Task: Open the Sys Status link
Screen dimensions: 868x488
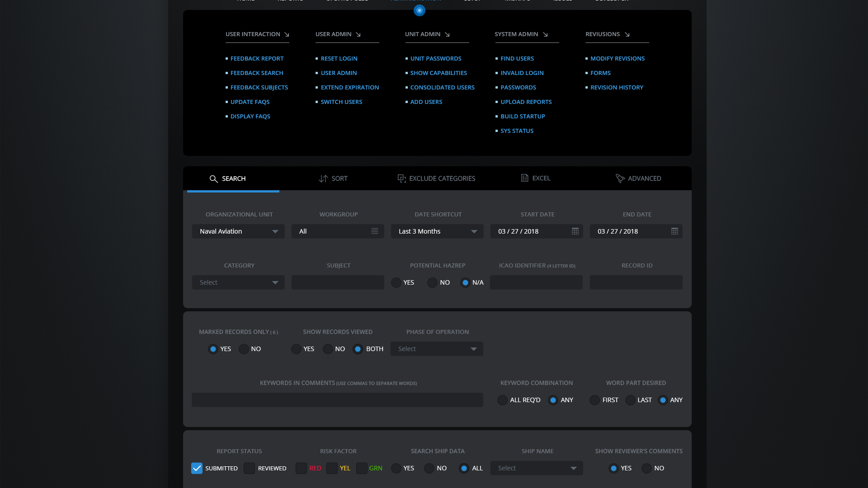Action: click(x=517, y=131)
